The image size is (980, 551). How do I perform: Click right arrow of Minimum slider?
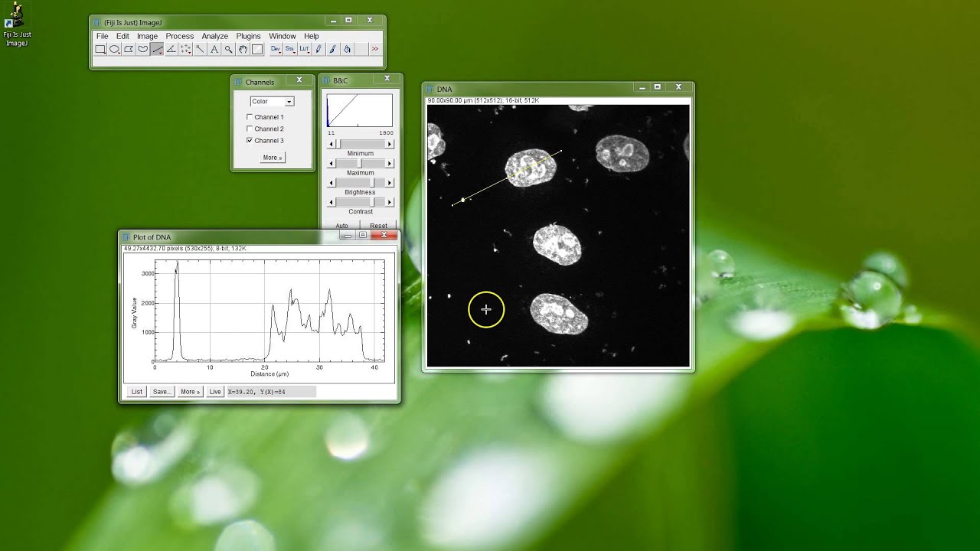[389, 144]
